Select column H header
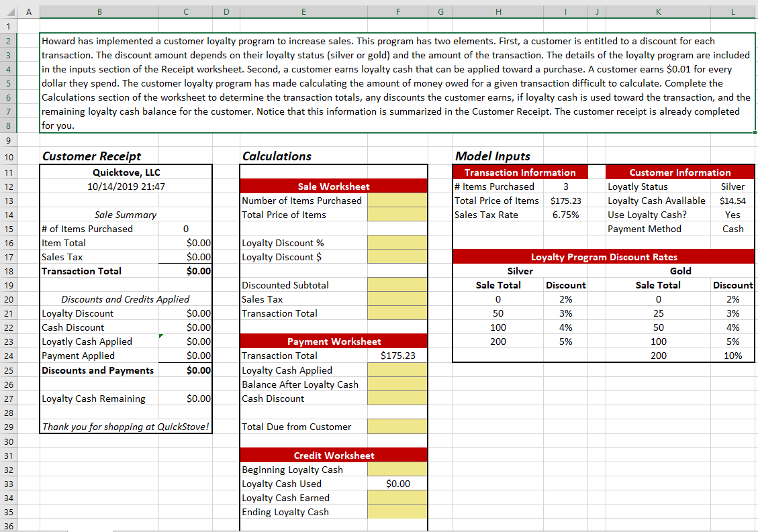The image size is (758, 532). pyautogui.click(x=498, y=11)
